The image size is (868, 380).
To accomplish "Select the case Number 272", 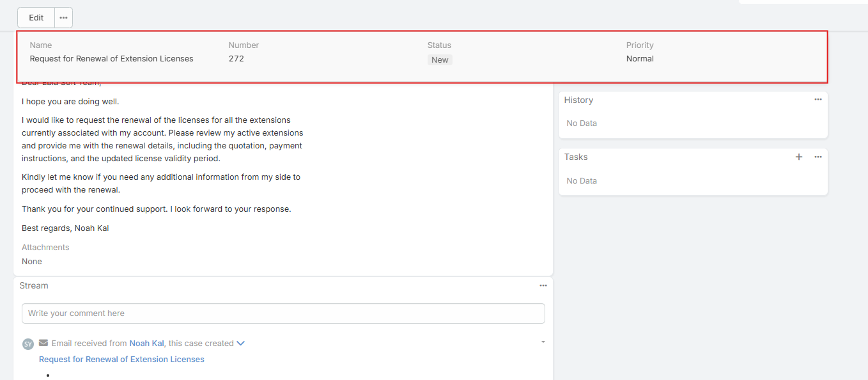I will pos(236,59).
